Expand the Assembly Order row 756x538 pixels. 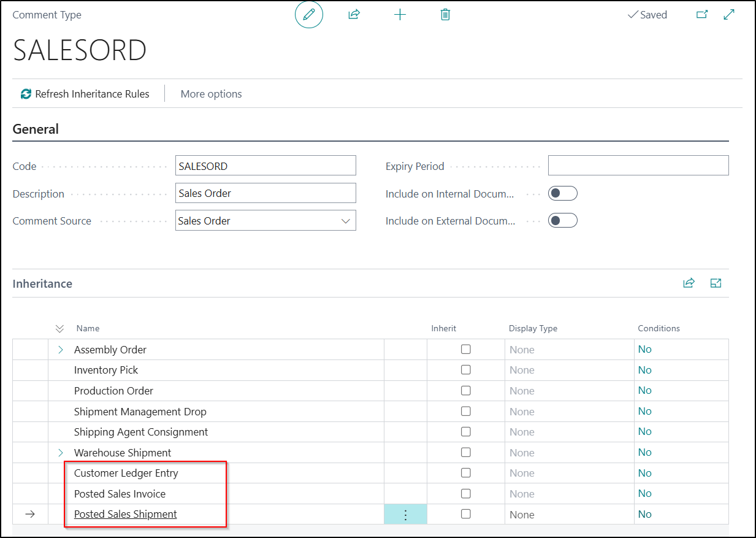[x=61, y=350]
